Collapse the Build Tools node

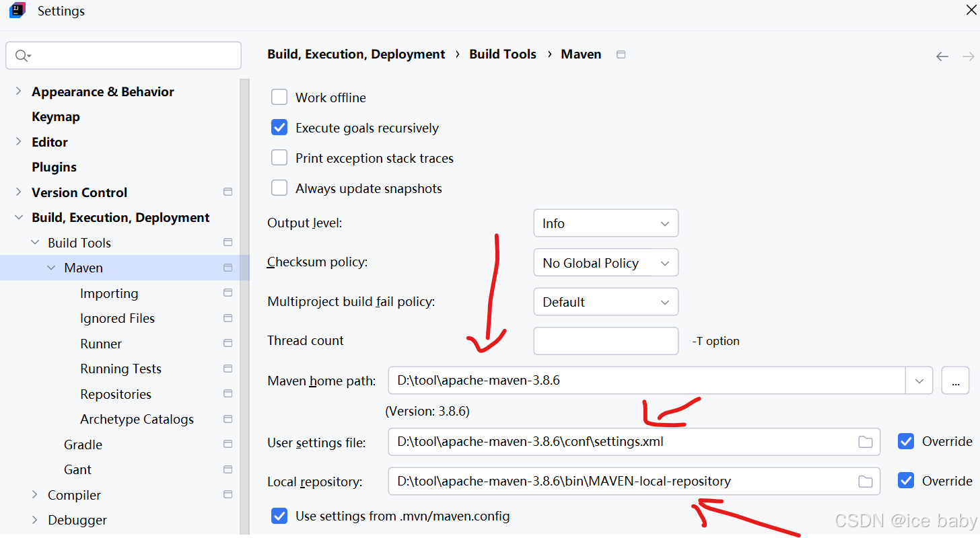(x=35, y=243)
